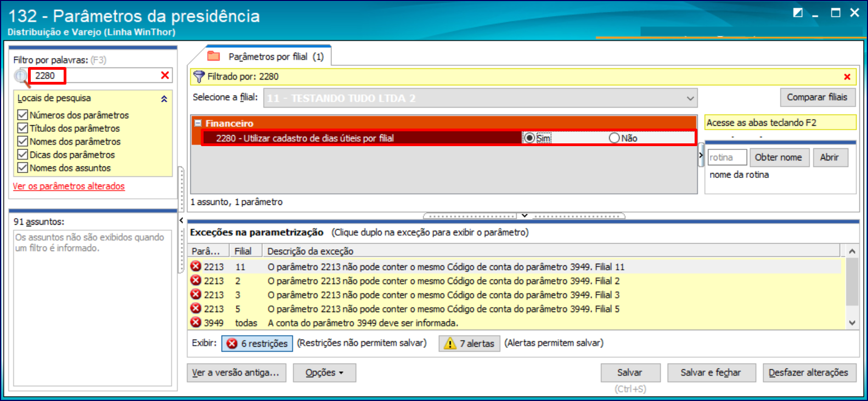Screen dimensions: 868x401
Task: Show the 6 restrições filter
Action: pyautogui.click(x=257, y=343)
